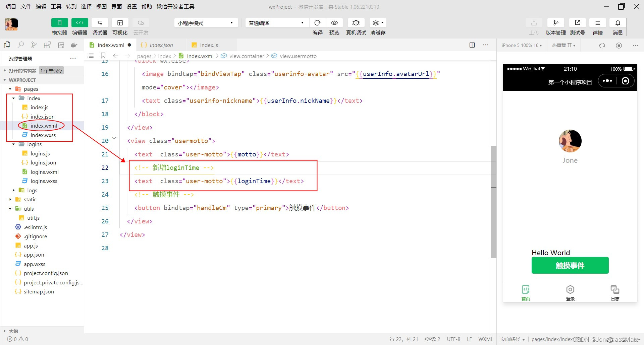Viewport: 644px width, 345px height.
Task: Open logins.wxml in the file tree
Action: (x=44, y=172)
